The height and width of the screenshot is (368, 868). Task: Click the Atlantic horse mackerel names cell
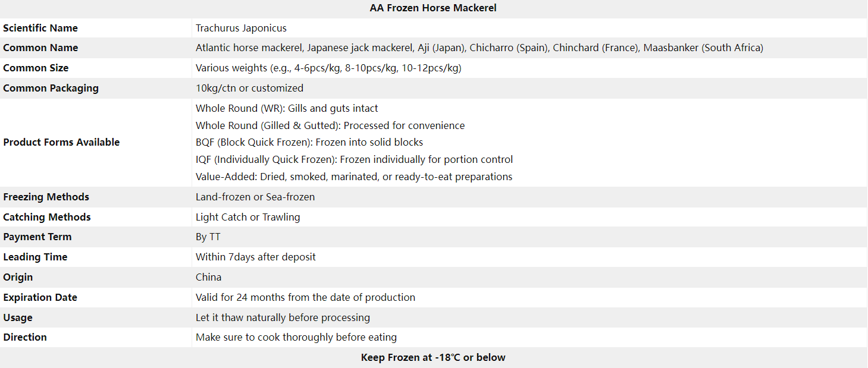pyautogui.click(x=480, y=48)
